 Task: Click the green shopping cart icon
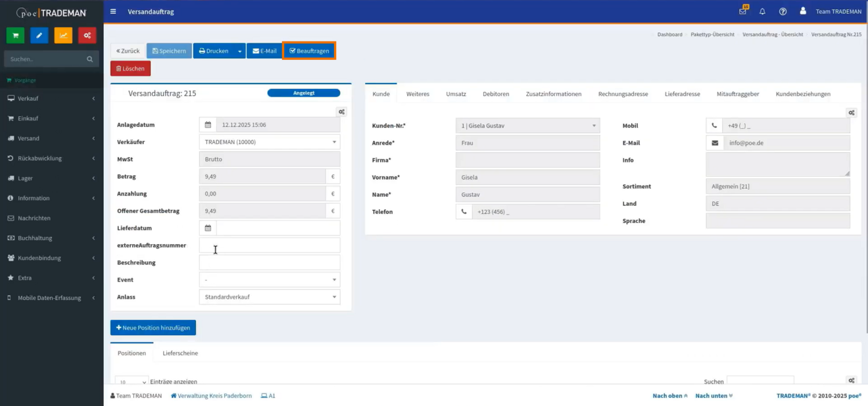tap(15, 36)
